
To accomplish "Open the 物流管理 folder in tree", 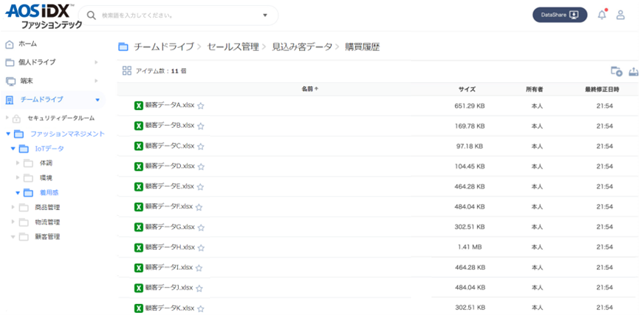I will tap(47, 222).
